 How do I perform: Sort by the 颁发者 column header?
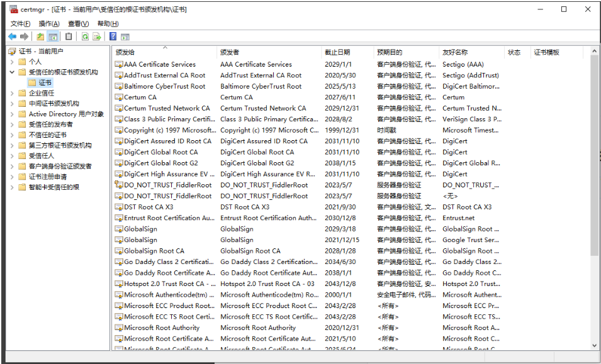(x=269, y=52)
